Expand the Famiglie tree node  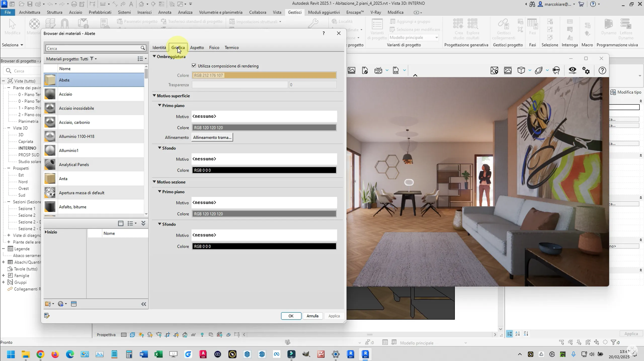(3, 275)
